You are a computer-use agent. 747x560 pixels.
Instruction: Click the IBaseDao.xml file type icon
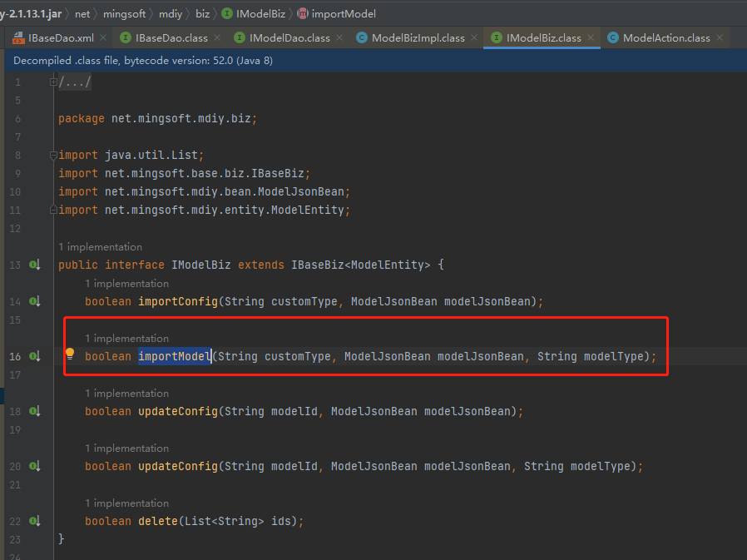pos(18,38)
